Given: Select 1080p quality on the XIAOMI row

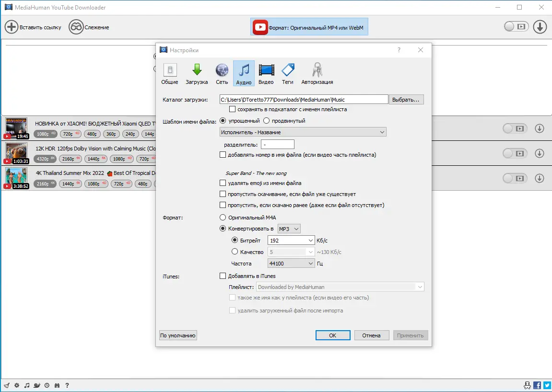Looking at the screenshot, I should coord(46,134).
